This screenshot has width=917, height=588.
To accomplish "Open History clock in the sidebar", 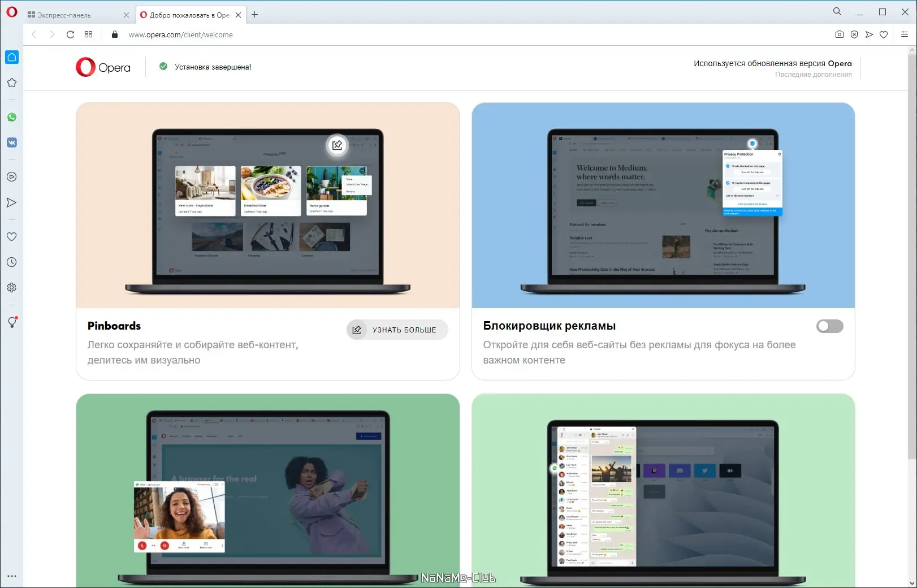I will (x=12, y=262).
